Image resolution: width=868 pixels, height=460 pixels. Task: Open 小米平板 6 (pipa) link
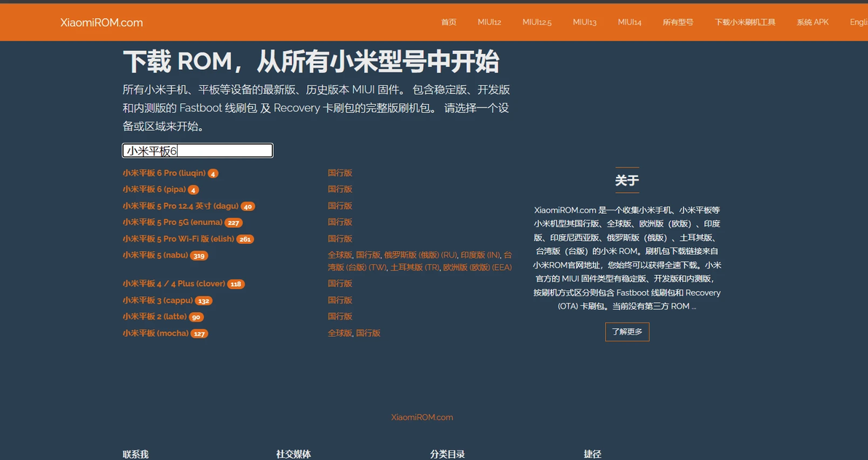coord(154,189)
